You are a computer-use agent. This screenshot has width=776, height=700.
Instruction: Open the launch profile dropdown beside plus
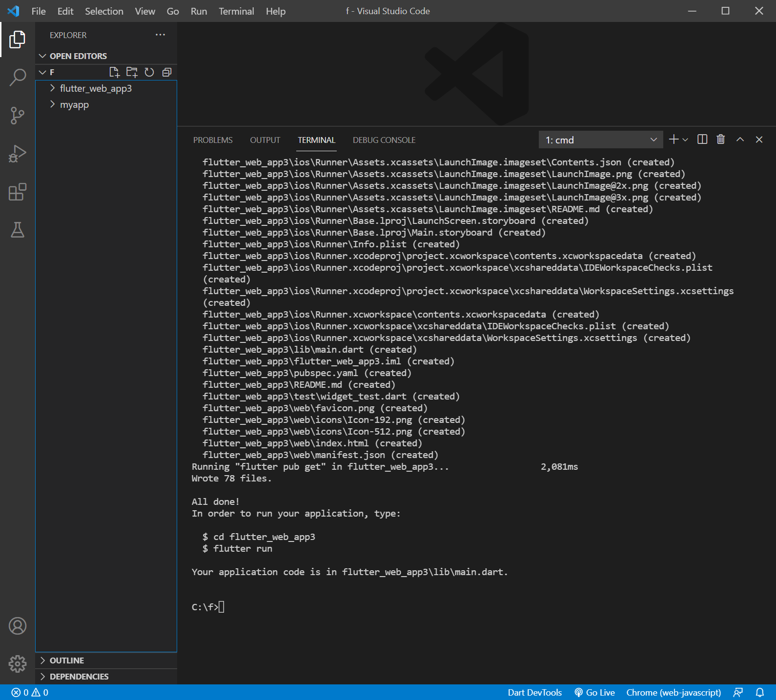click(x=685, y=140)
